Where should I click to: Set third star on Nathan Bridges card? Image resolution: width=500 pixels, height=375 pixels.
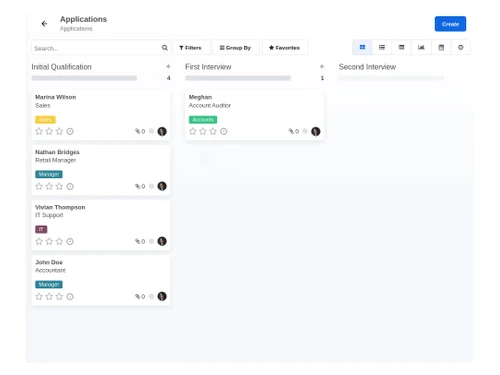tap(59, 186)
